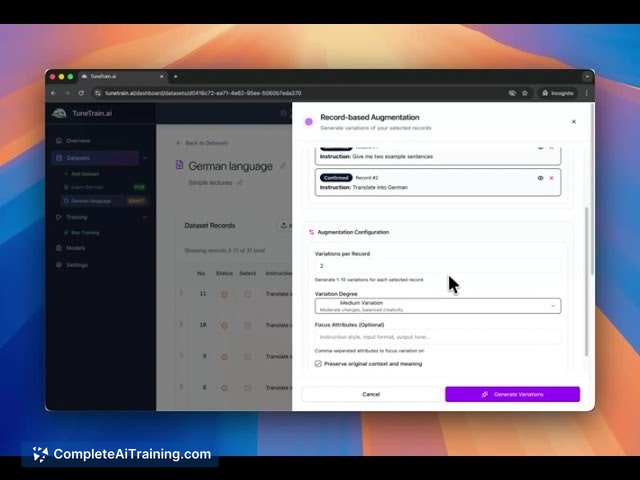This screenshot has height=480, width=640.
Task: Toggle Preserve original context and meaning checkbox
Action: [318, 364]
